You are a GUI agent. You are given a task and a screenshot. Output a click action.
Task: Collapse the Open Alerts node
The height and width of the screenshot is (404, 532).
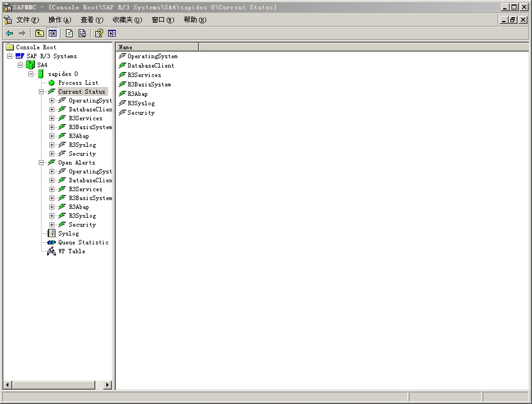click(42, 162)
